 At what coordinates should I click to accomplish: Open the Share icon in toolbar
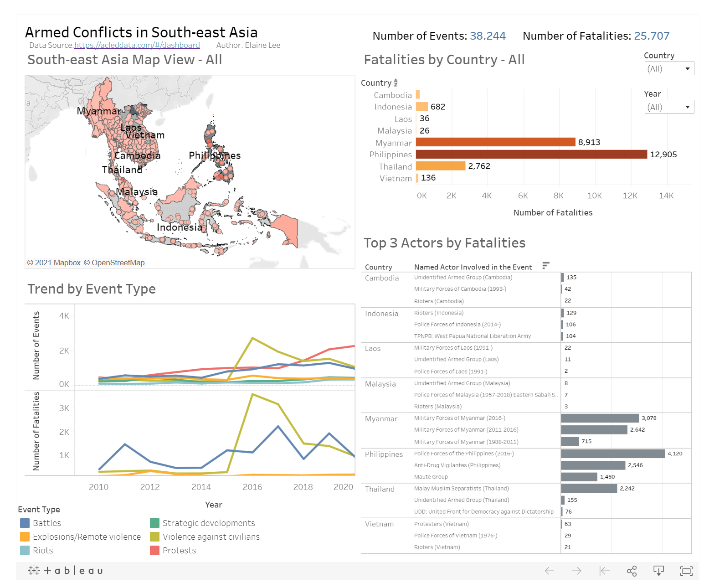coord(632,571)
